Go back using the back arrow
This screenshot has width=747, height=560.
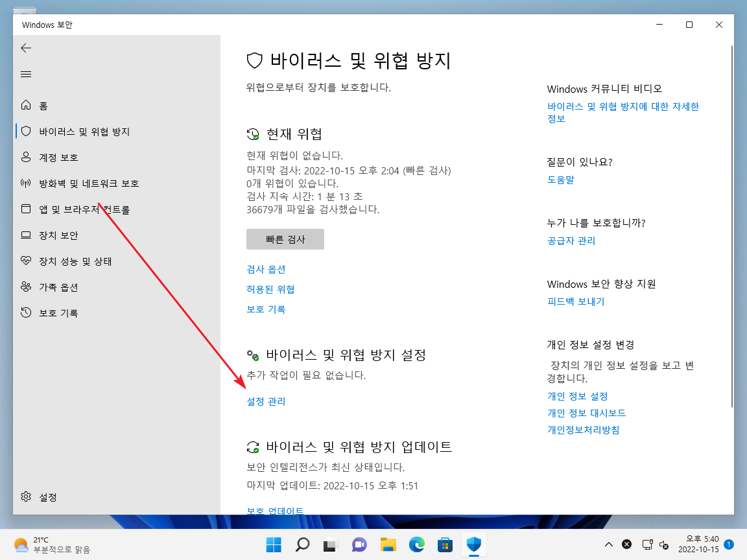[26, 47]
